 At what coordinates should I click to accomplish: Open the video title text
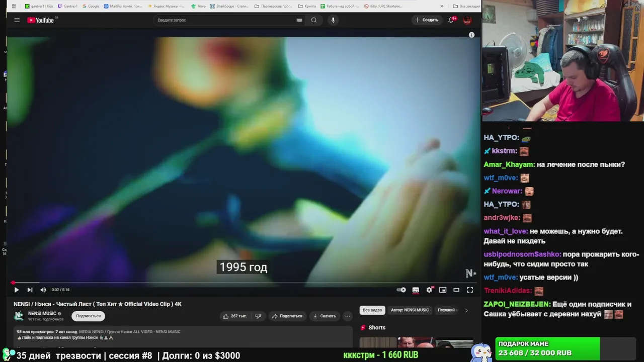[98, 304]
